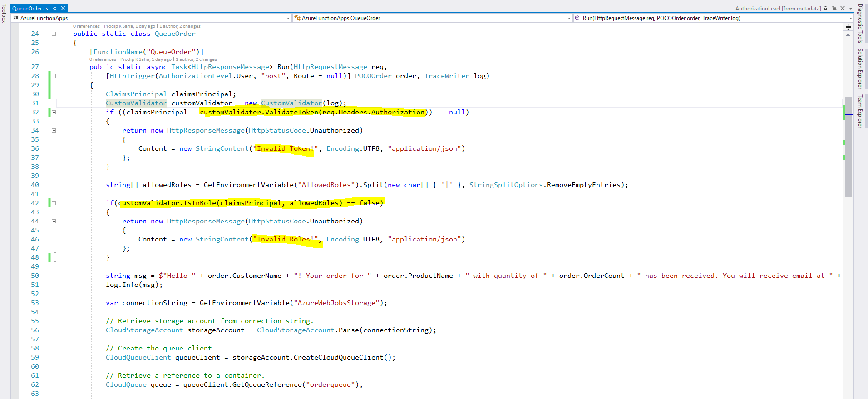Open the Solution Explorer side tab
This screenshot has width=868, height=399.
tap(860, 69)
